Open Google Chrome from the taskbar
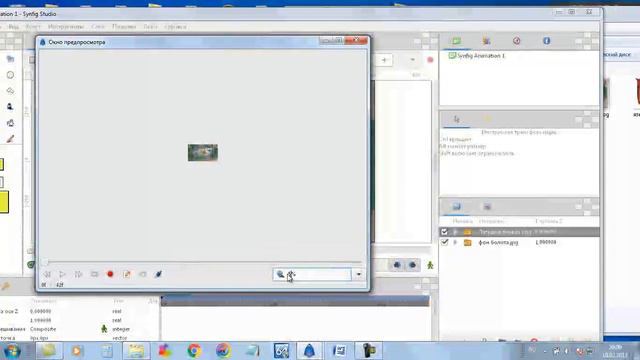 tap(194, 351)
